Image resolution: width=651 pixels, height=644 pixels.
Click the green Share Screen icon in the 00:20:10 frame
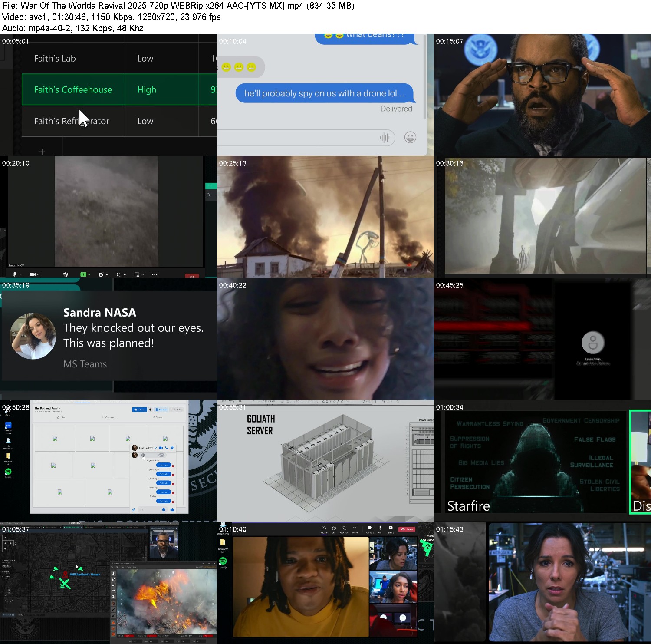click(83, 274)
